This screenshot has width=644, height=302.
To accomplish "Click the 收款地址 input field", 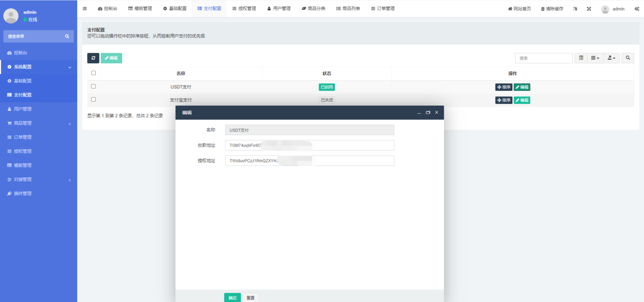I will pos(309,145).
